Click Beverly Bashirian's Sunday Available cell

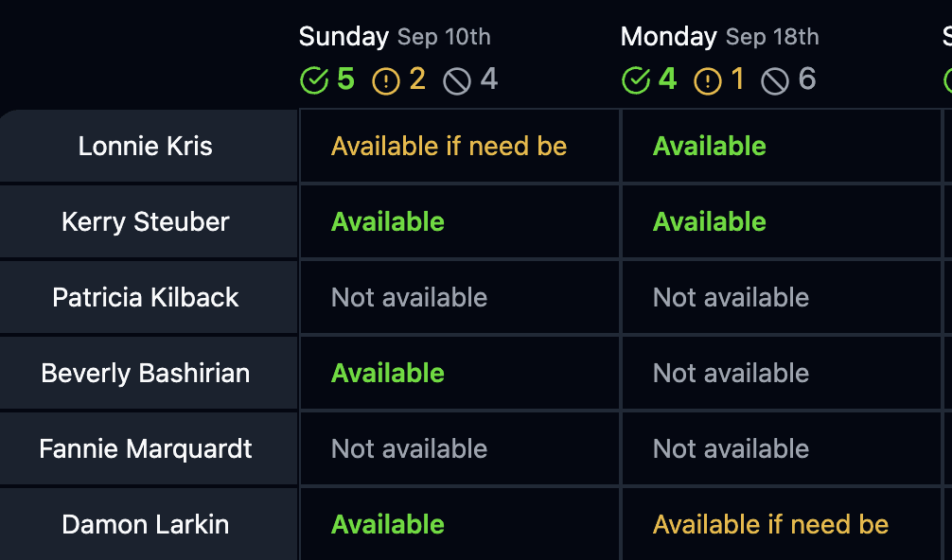[x=388, y=374]
